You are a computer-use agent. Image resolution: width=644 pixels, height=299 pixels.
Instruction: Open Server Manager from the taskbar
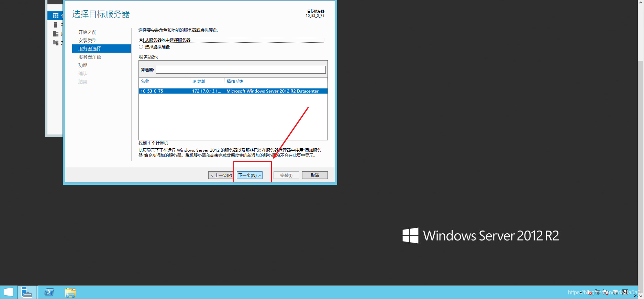27,292
